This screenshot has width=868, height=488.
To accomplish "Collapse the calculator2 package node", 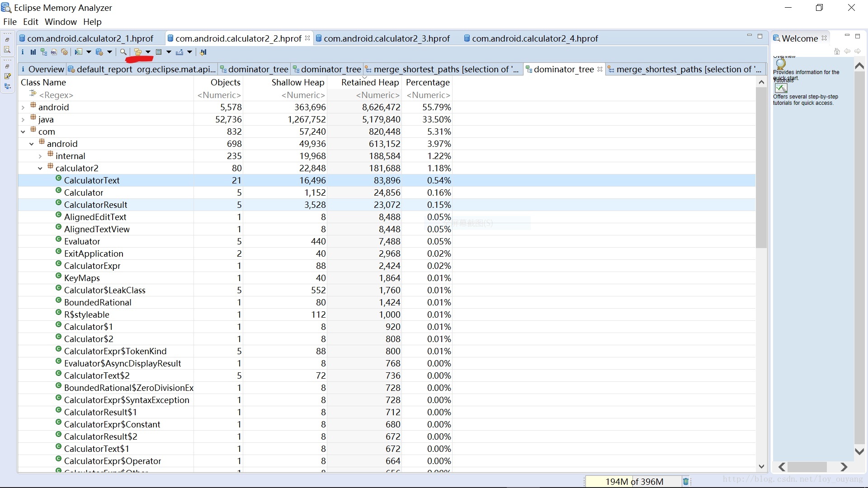I will point(40,169).
